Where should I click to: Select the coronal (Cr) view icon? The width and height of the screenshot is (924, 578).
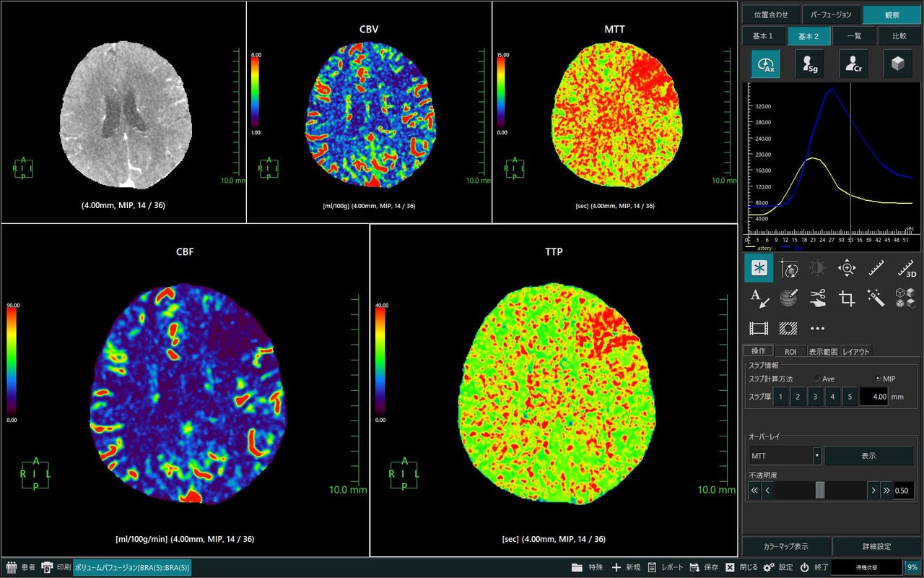coord(853,64)
